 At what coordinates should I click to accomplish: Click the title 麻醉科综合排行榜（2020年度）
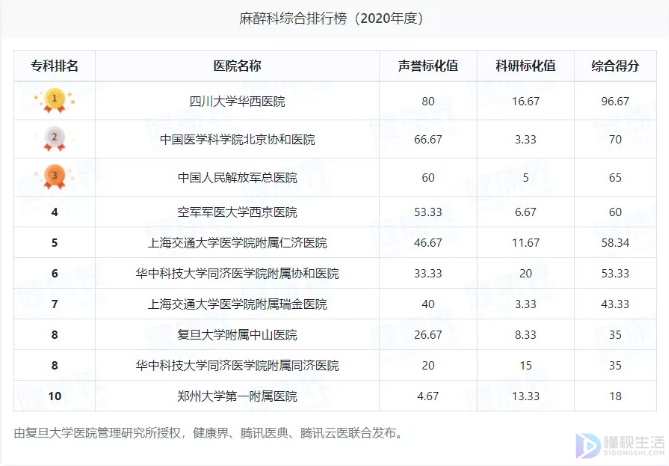point(331,18)
